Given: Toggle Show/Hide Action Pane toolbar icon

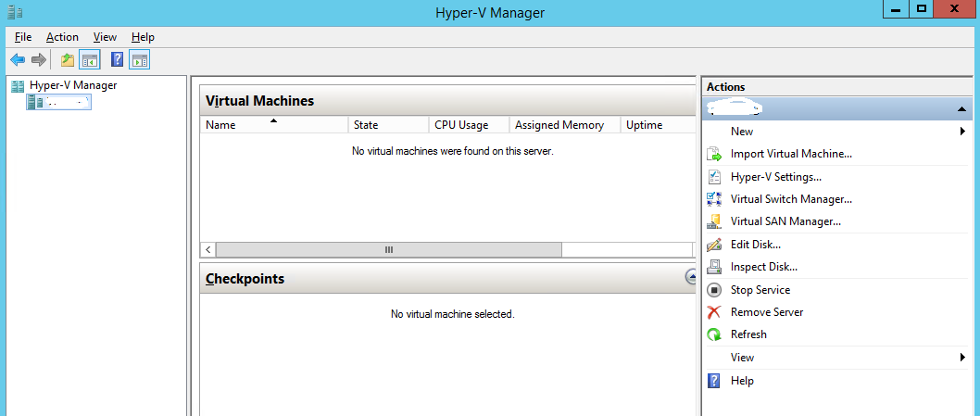Looking at the screenshot, I should tap(139, 60).
